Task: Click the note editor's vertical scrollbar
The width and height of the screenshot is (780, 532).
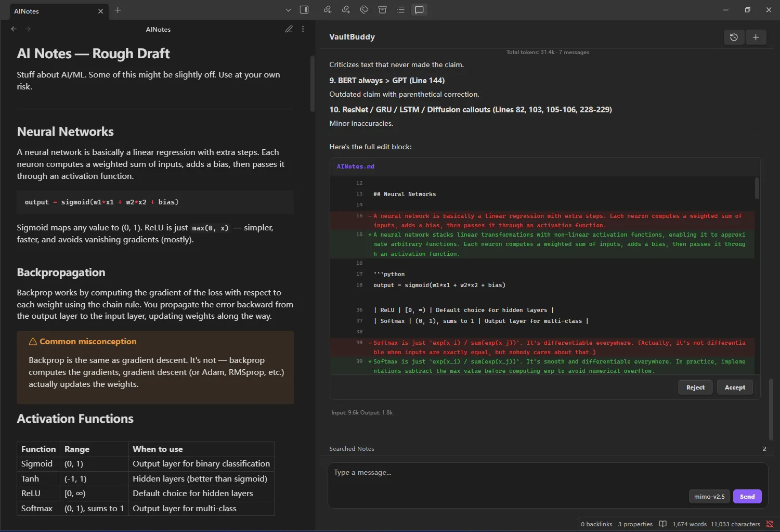Action: (x=313, y=83)
